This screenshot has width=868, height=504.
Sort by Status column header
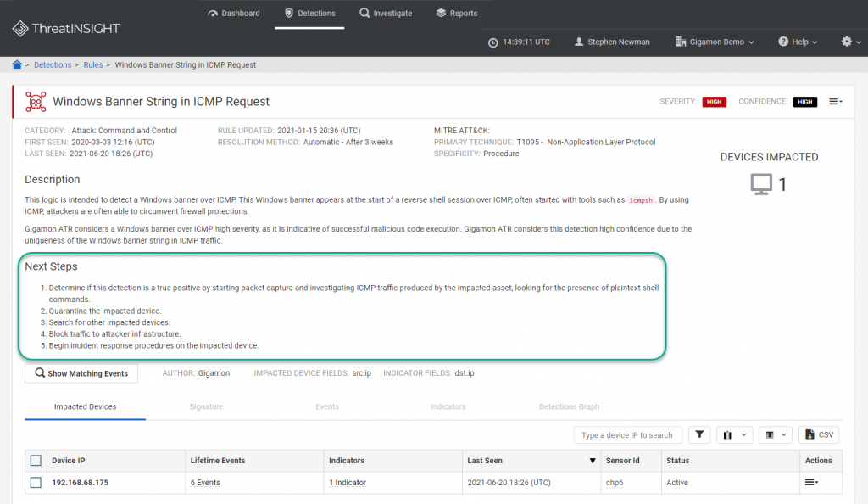(x=677, y=461)
